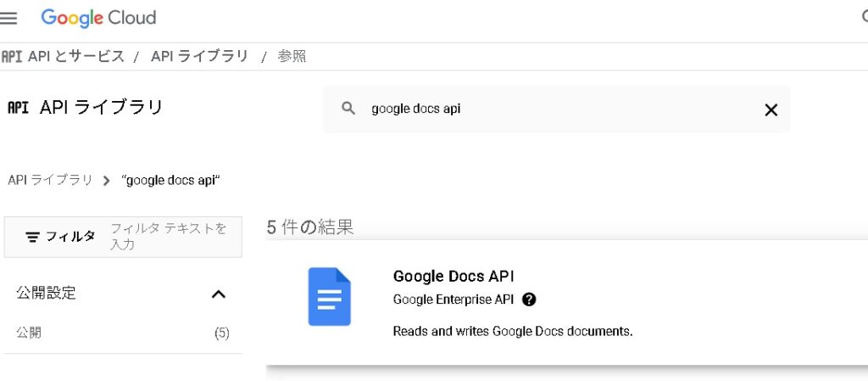Image resolution: width=868 pixels, height=381 pixels.
Task: Click the Google Cloud logo
Action: 98,18
